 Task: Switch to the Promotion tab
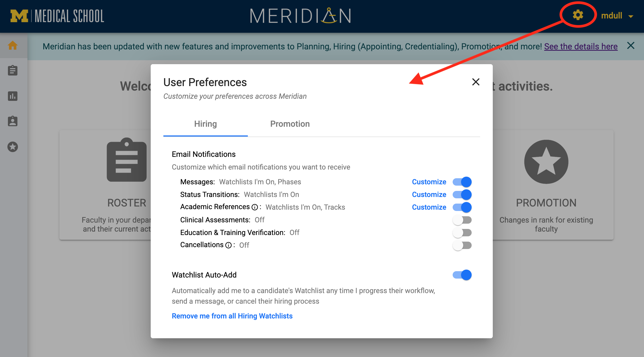(x=290, y=124)
